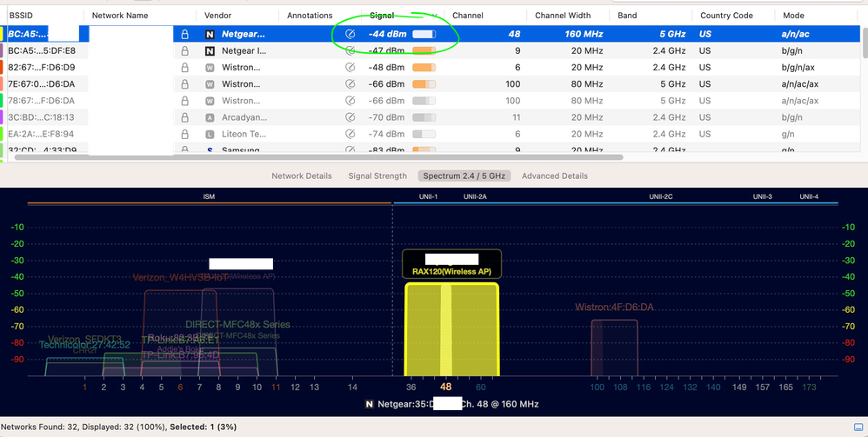Click the Netgear N icon in the spectrum caption

[370, 404]
